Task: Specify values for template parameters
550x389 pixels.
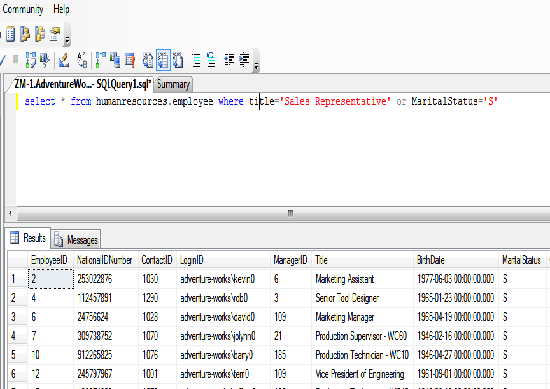Action: click(x=82, y=60)
